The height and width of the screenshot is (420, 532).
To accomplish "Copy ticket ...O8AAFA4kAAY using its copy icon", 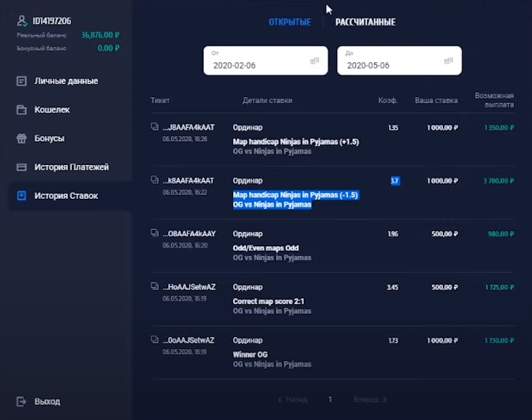I will click(x=155, y=233).
